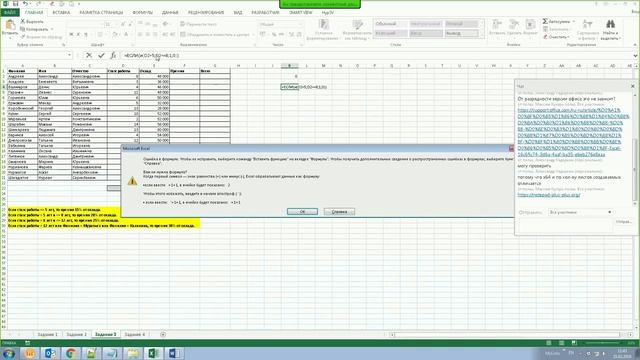The height and width of the screenshot is (360, 640).
Task: Click the Windows Start button
Action: [x=9, y=353]
